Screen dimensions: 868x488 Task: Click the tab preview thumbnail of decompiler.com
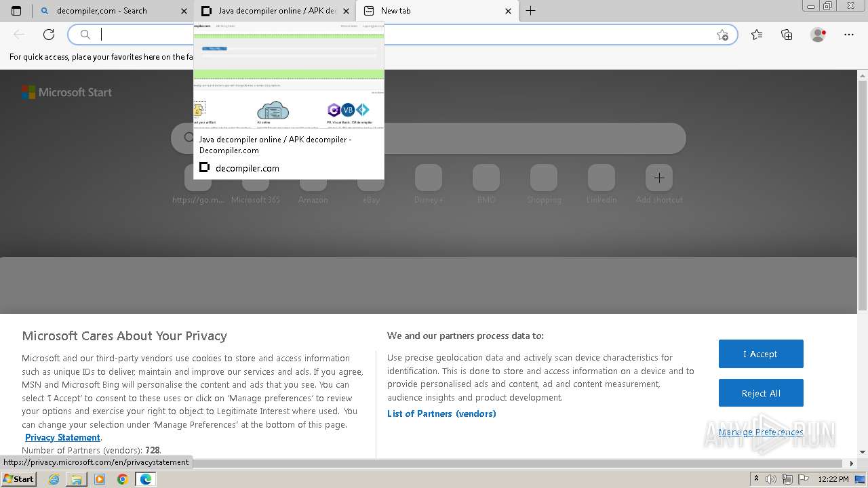point(289,76)
